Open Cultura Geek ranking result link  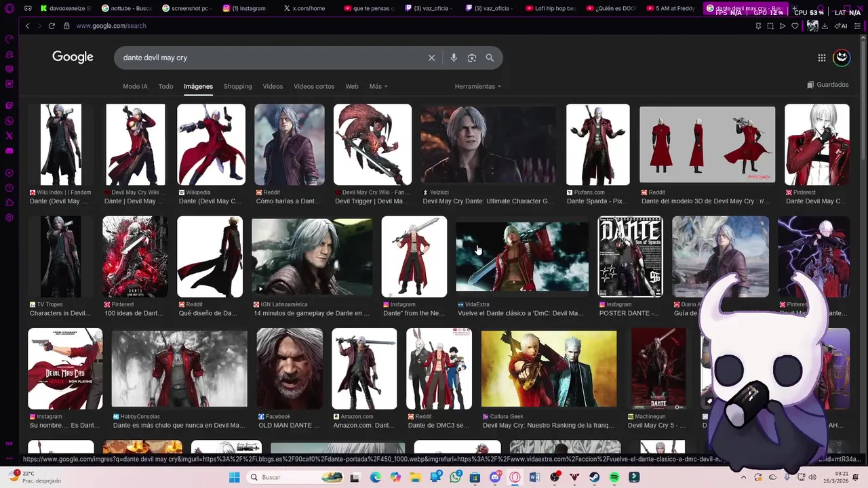pyautogui.click(x=548, y=426)
